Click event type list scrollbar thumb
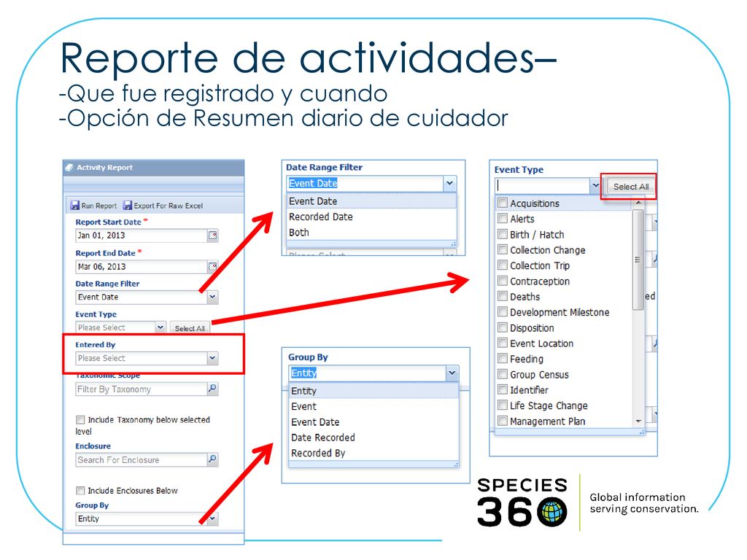The height and width of the screenshot is (560, 747). [x=638, y=260]
